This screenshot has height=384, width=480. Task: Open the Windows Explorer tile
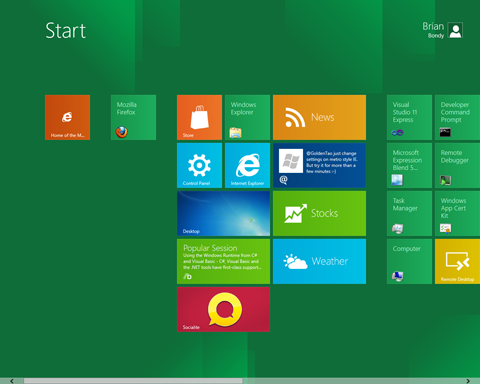pos(247,117)
